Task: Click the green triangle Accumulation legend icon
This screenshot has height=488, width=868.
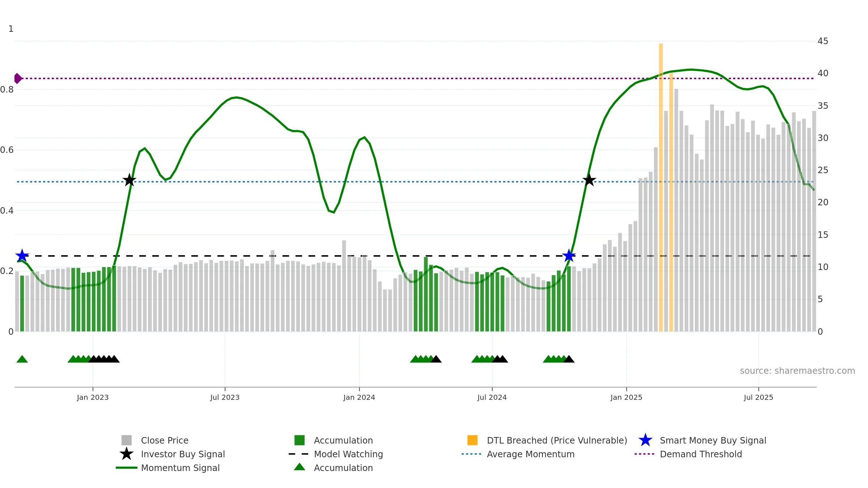Action: (x=299, y=467)
